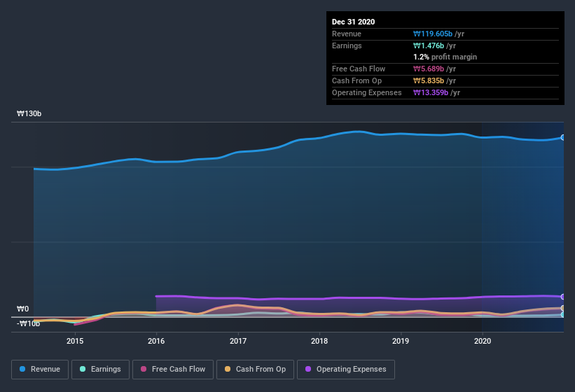Viewport: 575px width, 392px height.
Task: Click the Revenue line endpoint marker
Action: [x=563, y=137]
